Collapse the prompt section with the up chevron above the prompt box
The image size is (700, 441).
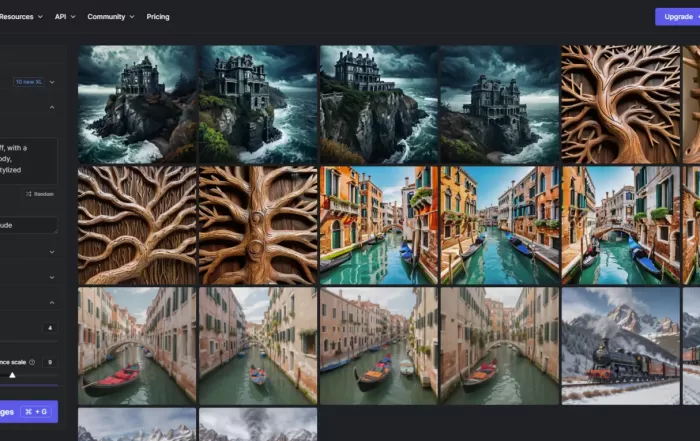(52, 107)
